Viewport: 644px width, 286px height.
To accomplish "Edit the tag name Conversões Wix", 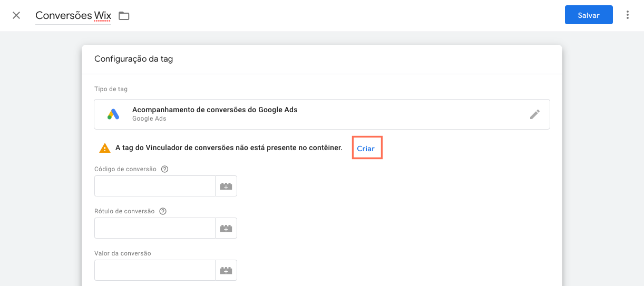I will pyautogui.click(x=73, y=15).
